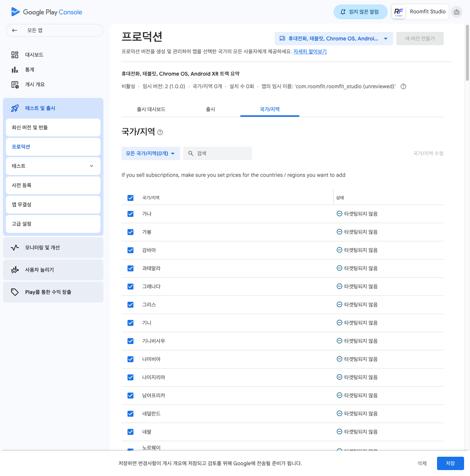Screen dimensions: 470x476
Task: Click the page's vertical scrollbar
Action: tap(467, 53)
